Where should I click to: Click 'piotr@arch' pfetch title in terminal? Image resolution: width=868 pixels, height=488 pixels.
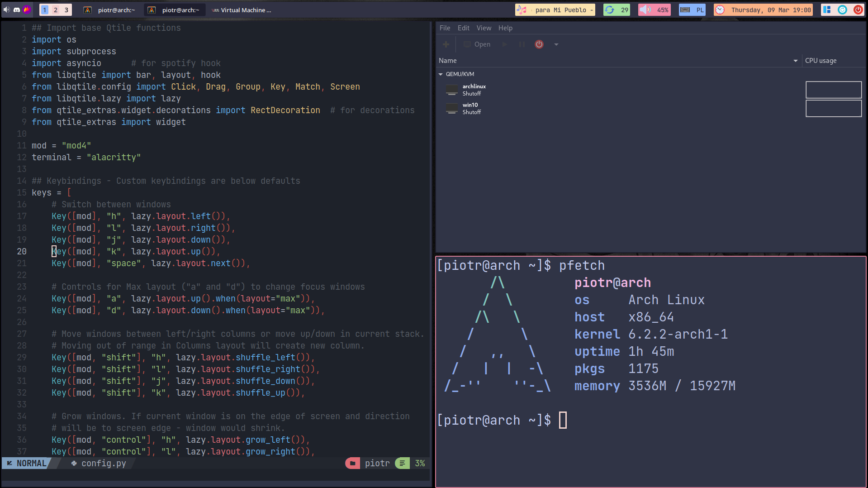pyautogui.click(x=612, y=283)
